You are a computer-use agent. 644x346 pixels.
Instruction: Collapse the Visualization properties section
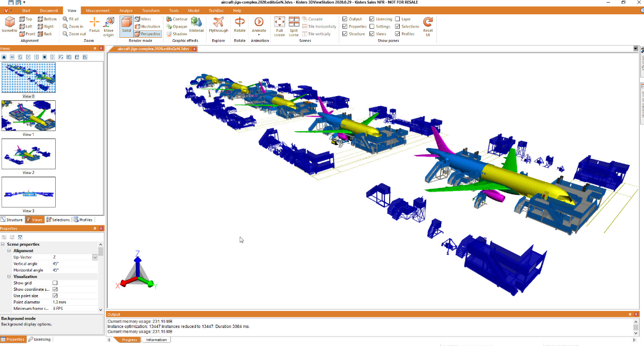click(x=9, y=276)
